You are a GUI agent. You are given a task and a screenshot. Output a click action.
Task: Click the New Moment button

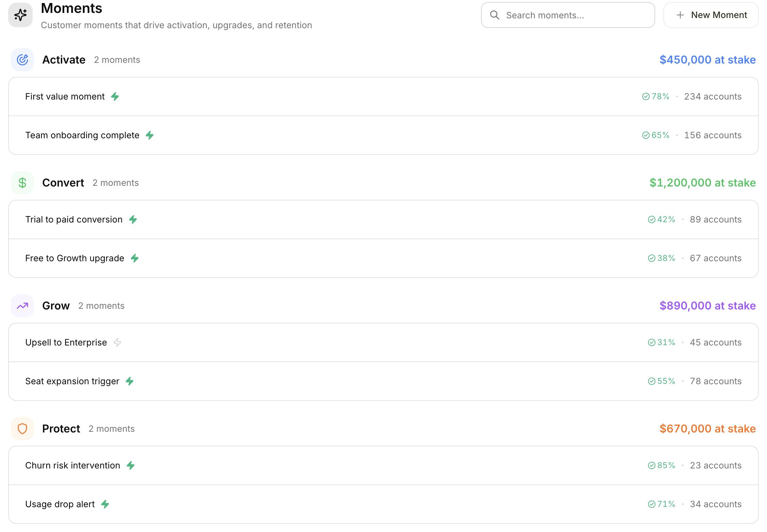711,15
